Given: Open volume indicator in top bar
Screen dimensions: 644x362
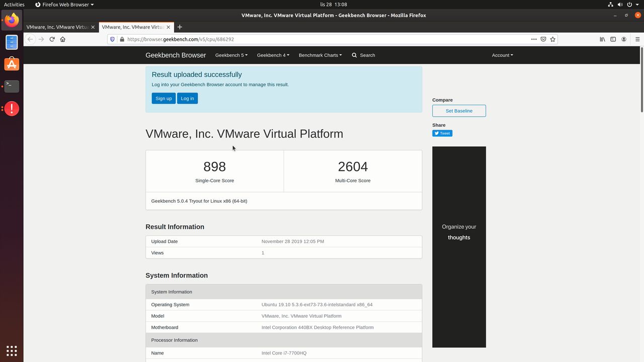Looking at the screenshot, I should click(x=620, y=5).
